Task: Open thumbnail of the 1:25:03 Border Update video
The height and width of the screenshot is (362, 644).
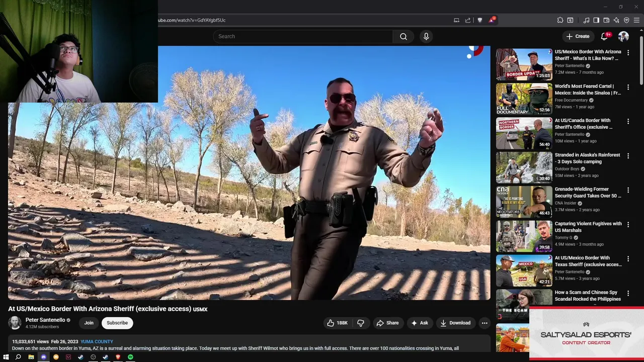Action: click(524, 64)
